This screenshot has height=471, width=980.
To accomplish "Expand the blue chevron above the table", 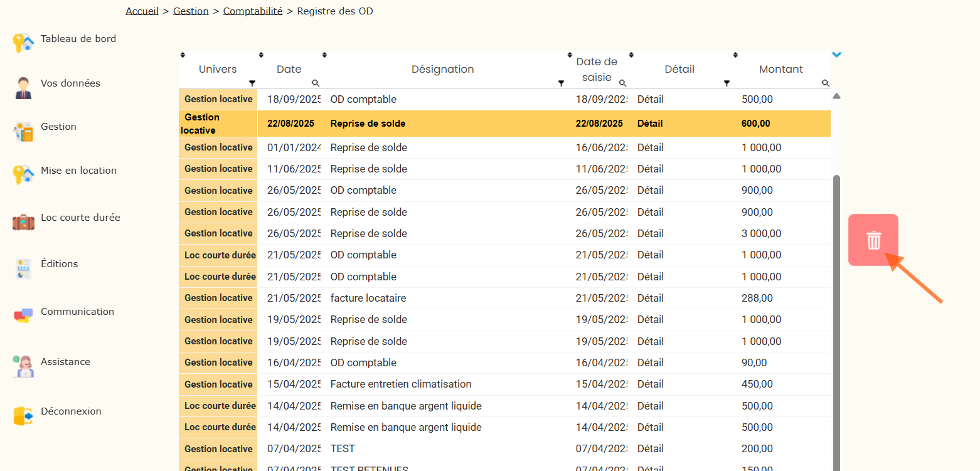I will tap(836, 55).
